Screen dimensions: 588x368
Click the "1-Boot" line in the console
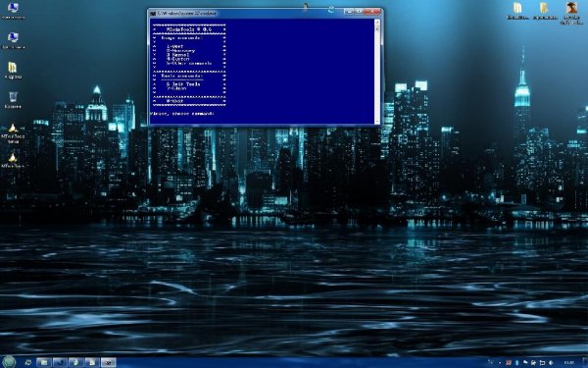click(174, 46)
